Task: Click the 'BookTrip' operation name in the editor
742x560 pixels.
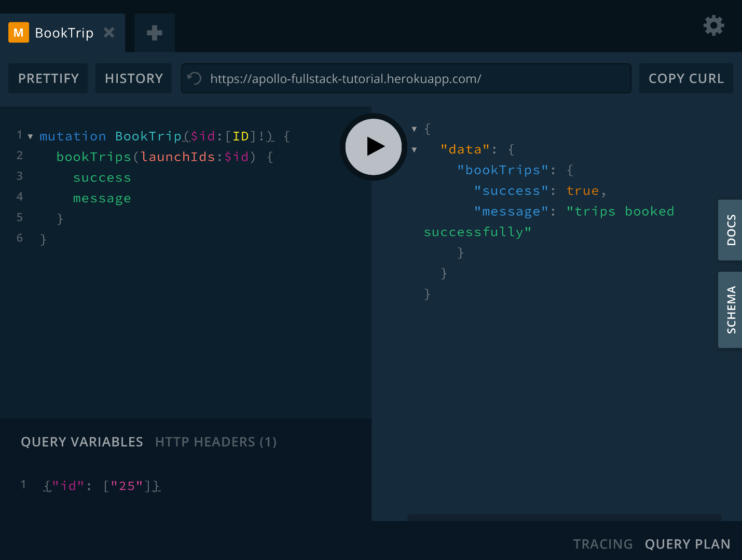Action: (x=148, y=136)
